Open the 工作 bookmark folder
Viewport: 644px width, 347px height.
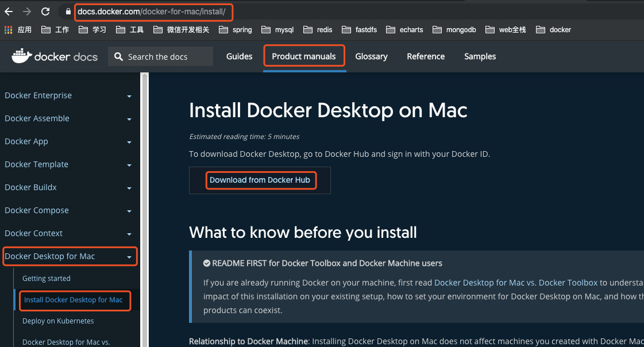(x=55, y=29)
